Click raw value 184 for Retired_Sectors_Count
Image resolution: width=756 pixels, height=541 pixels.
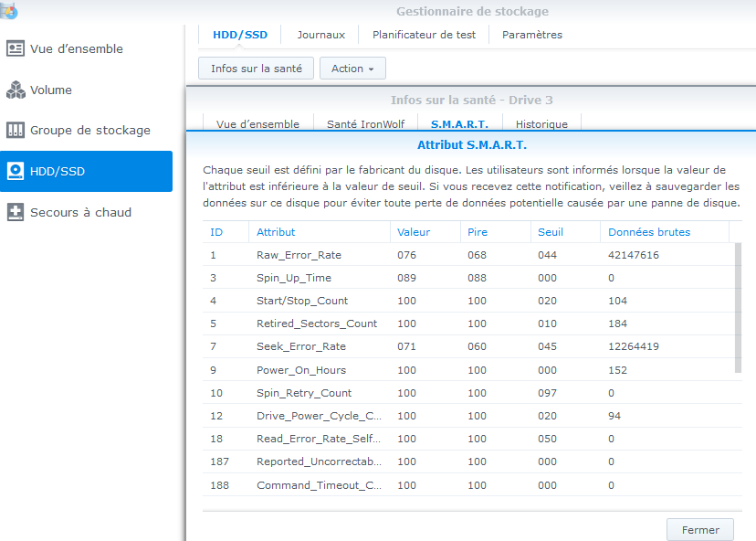tap(617, 324)
